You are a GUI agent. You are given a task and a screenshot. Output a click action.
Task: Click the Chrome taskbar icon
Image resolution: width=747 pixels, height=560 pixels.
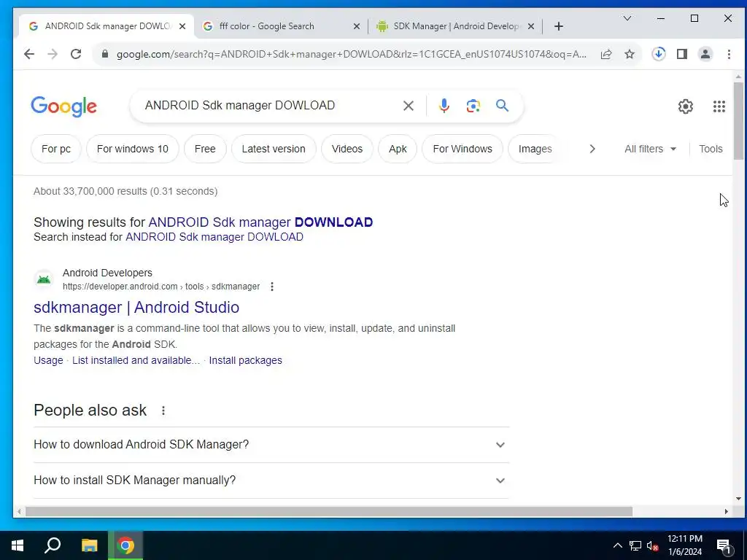[x=125, y=545]
